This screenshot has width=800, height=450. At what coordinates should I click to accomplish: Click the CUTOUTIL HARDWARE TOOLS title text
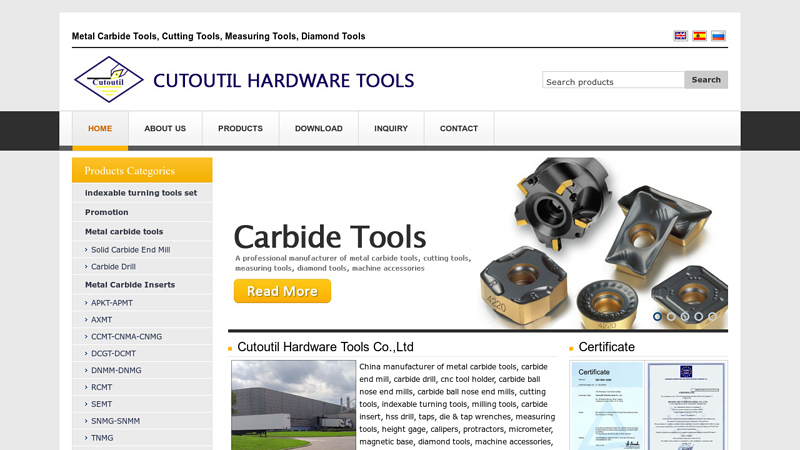pos(284,81)
